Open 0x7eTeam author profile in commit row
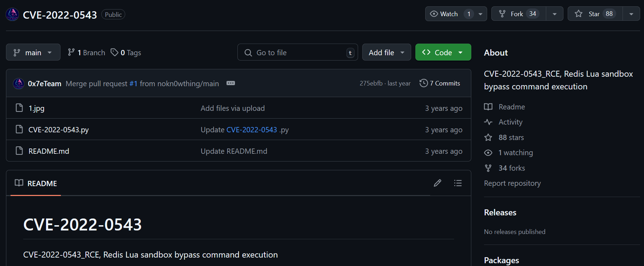This screenshot has height=266, width=644. pos(45,83)
